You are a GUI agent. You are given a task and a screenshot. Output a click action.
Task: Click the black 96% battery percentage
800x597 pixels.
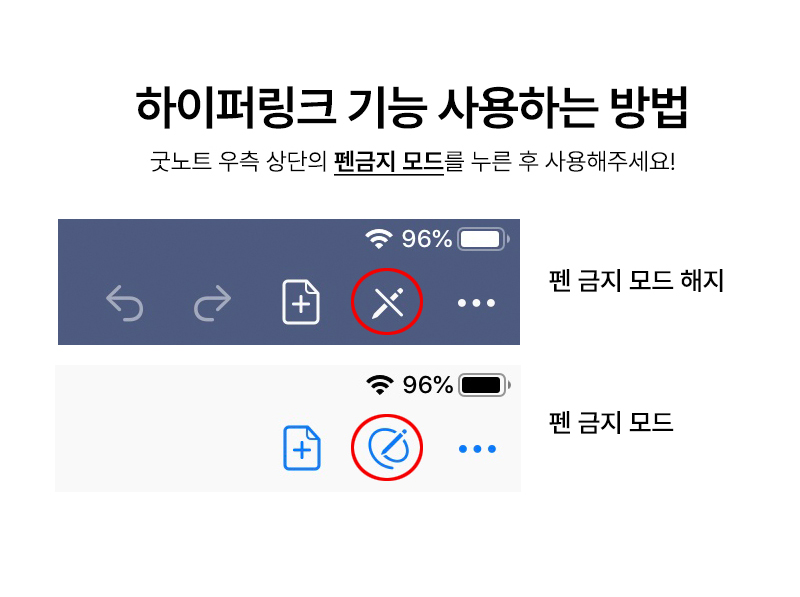428,385
